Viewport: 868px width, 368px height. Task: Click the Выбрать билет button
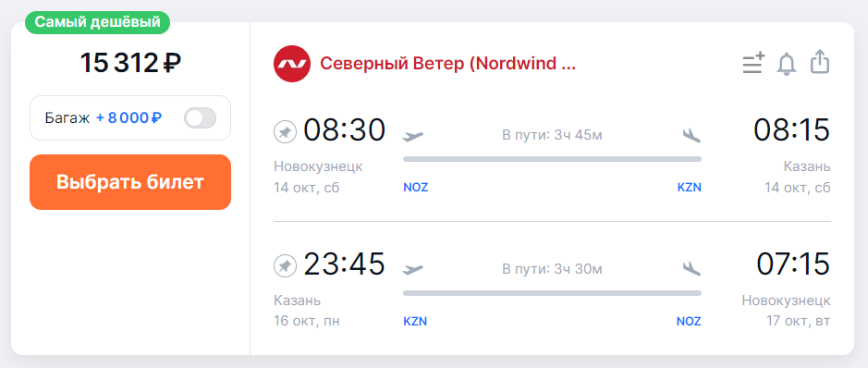tap(130, 182)
